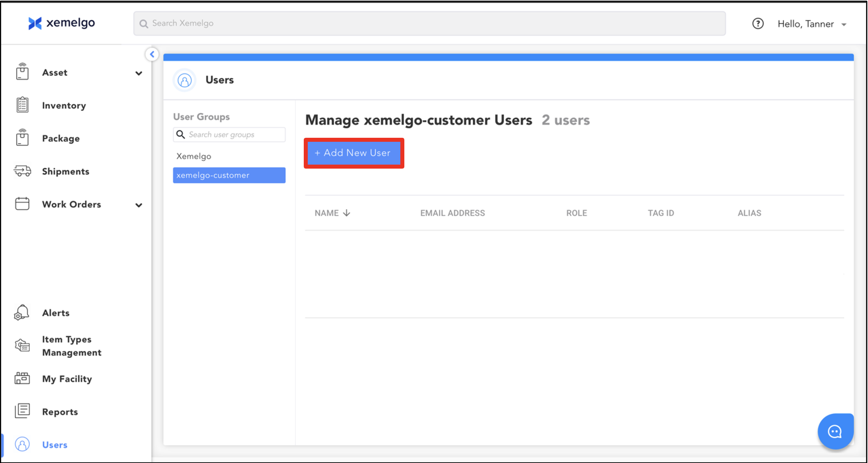The width and height of the screenshot is (868, 463).
Task: Open Alerts bell icon
Action: (x=22, y=312)
